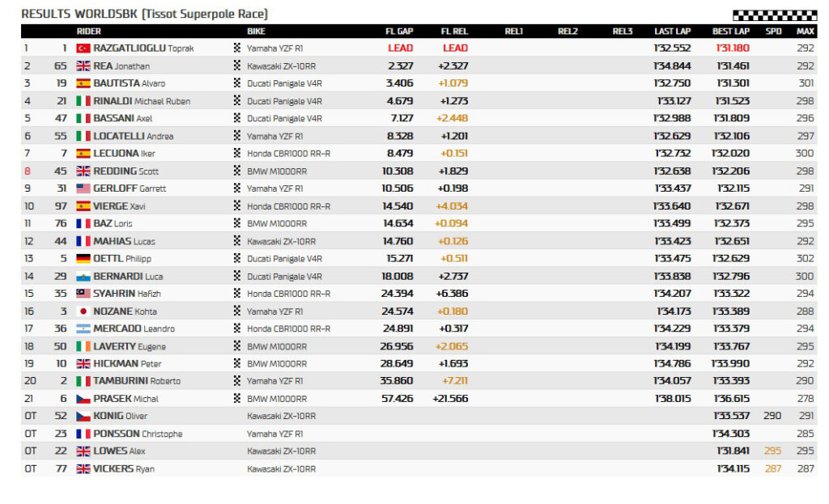Click the RIDER column header

click(x=89, y=32)
